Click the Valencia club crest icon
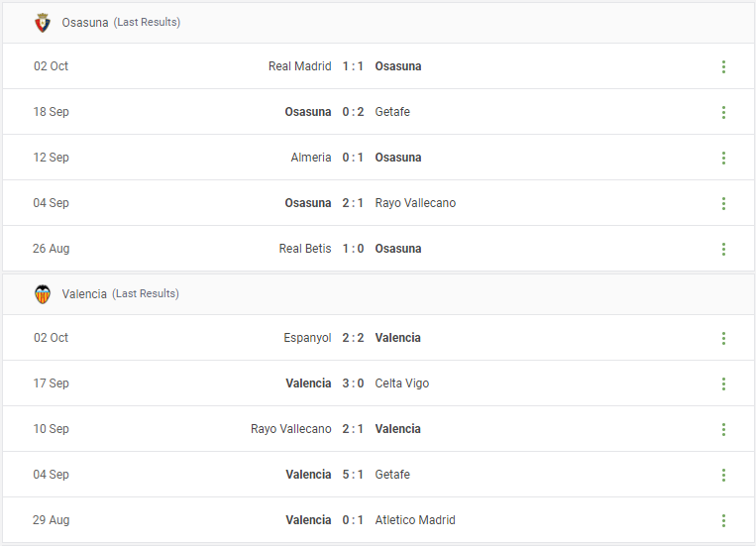Viewport: 756px width, 546px height. (43, 294)
